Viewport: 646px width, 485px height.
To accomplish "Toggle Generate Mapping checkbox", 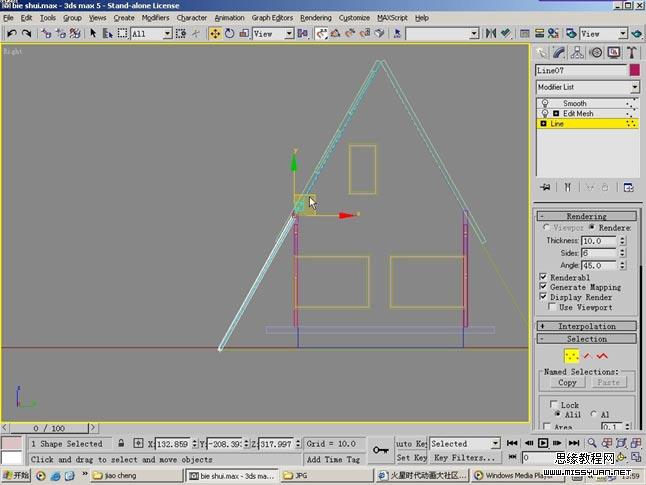I will coord(543,286).
